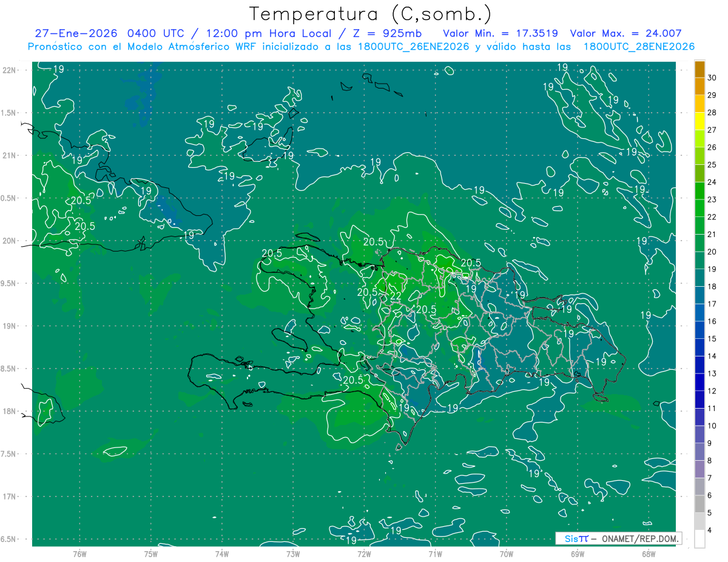Viewport: 728px width, 562px height.
Task: Click the '71W' longitude axis label
Action: (435, 554)
